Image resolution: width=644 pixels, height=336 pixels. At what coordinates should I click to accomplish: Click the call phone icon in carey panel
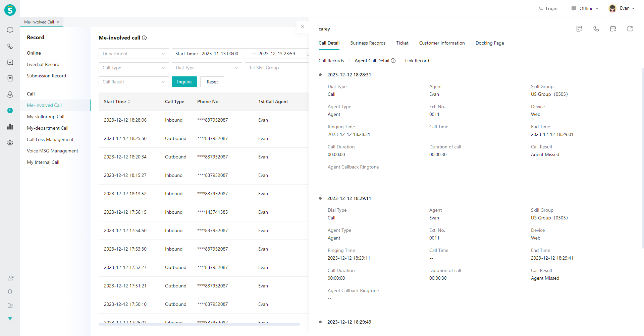pos(596,29)
